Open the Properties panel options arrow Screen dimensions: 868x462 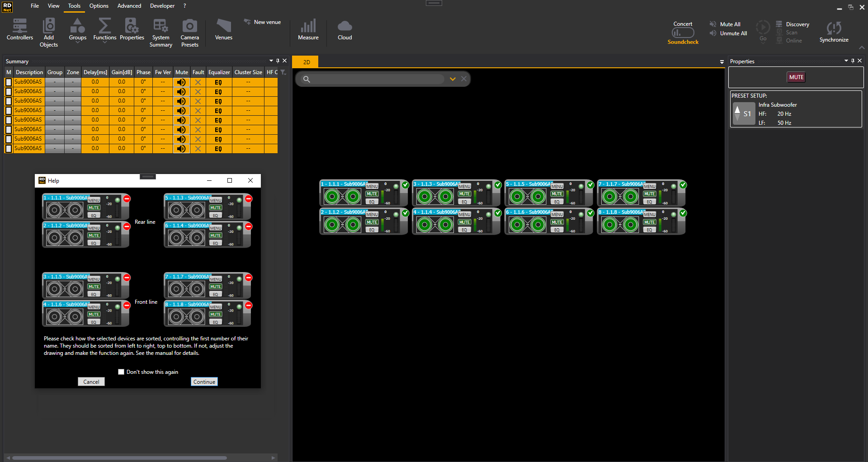click(846, 61)
